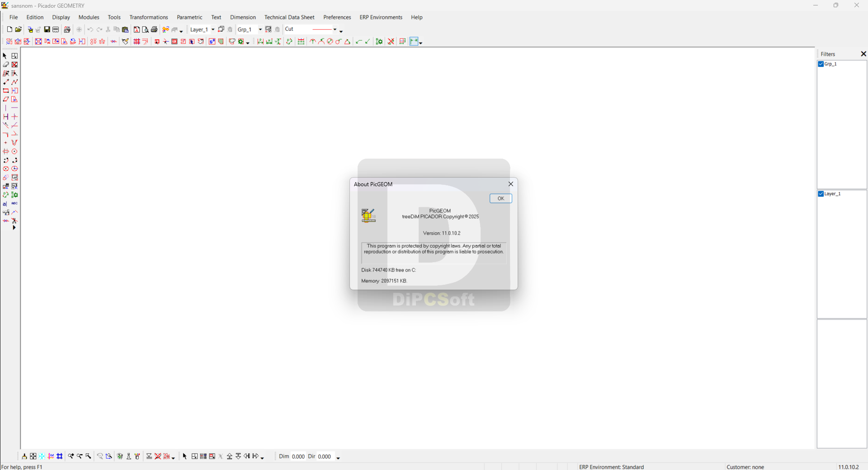
Task: Expand bottom selection toolbar overflow arrow
Action: tap(262, 458)
